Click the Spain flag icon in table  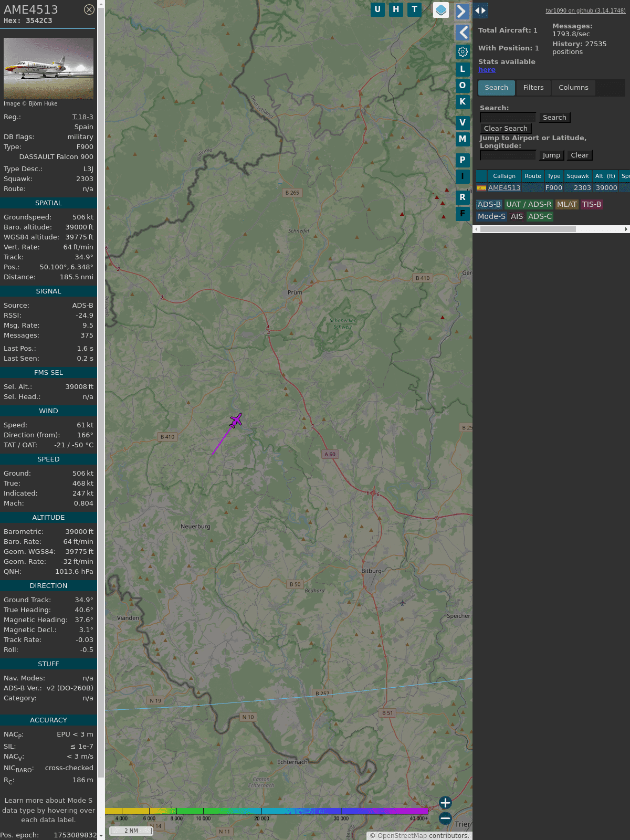tap(481, 188)
